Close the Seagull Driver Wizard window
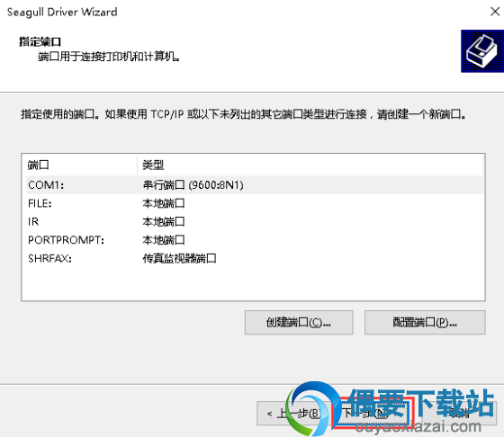This screenshot has width=504, height=437. [495, 12]
